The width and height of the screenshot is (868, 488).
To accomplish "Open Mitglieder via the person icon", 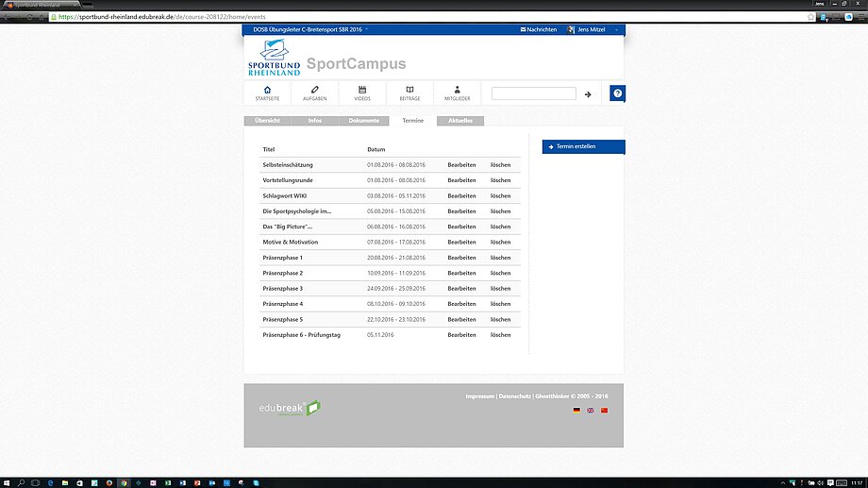I will [x=457, y=90].
